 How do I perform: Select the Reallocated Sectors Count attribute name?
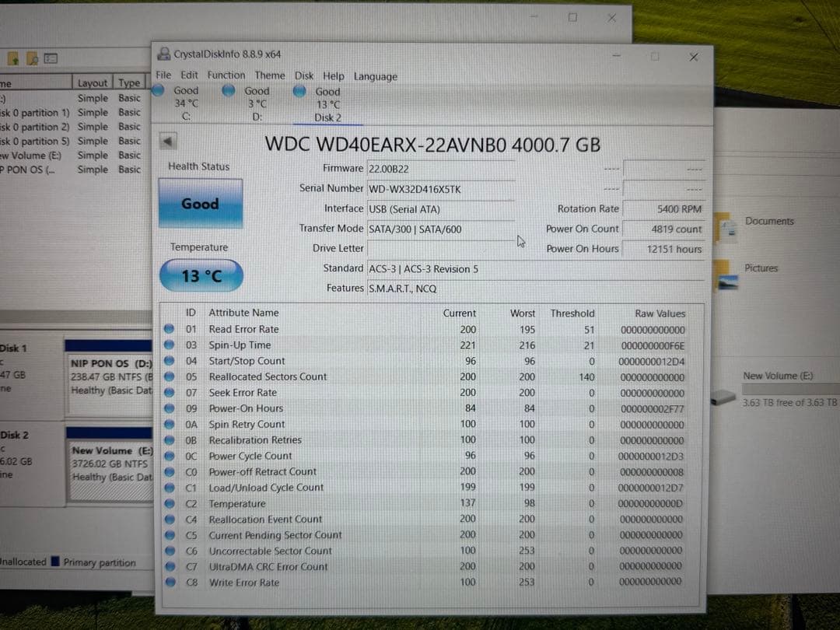(268, 376)
